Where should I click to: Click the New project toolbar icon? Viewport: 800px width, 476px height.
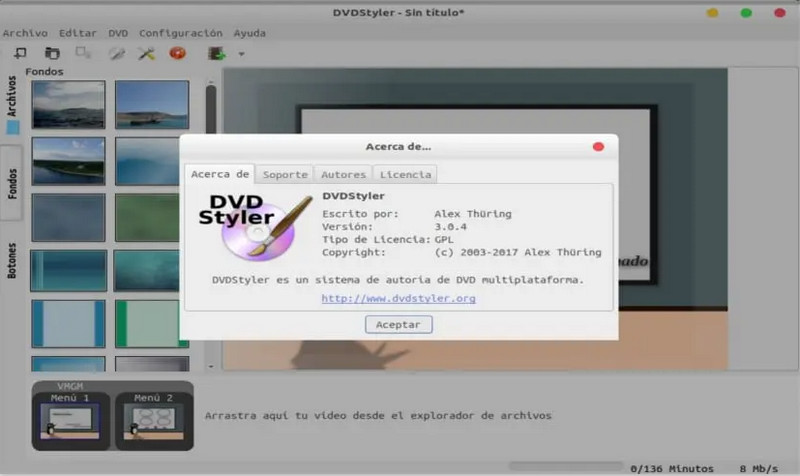pyautogui.click(x=20, y=53)
